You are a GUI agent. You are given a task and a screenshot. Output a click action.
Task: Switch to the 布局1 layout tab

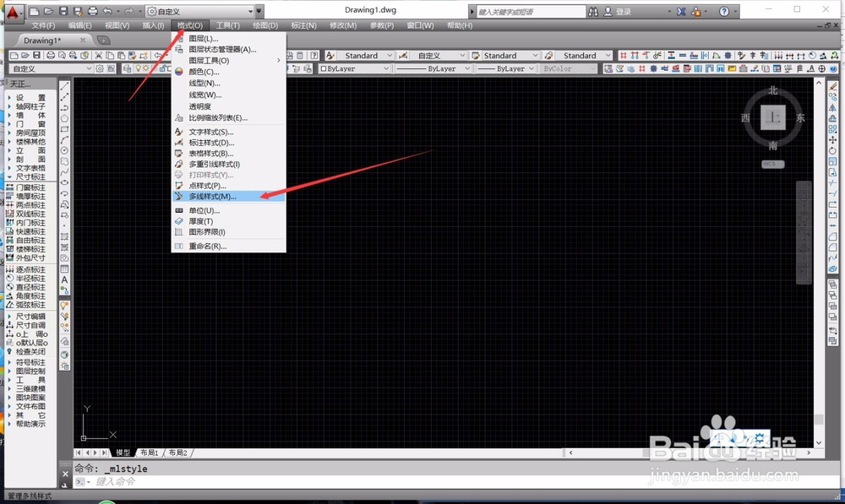[x=150, y=453]
